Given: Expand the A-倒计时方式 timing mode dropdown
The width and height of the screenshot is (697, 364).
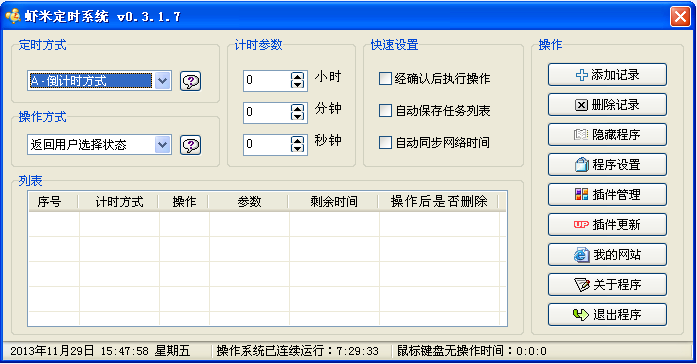Looking at the screenshot, I should [x=163, y=81].
